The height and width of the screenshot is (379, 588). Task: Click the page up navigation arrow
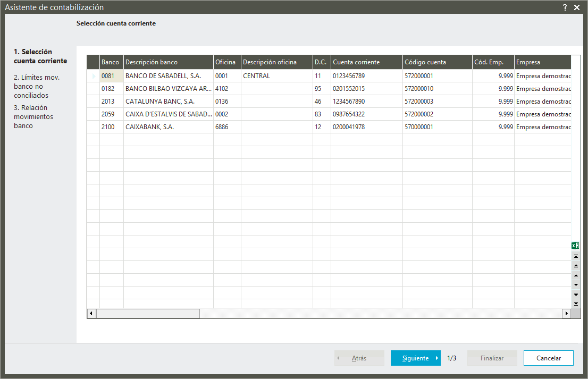[x=576, y=265]
